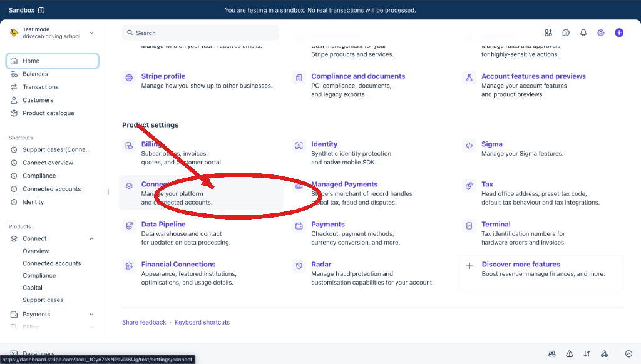Open Identity product settings link
The image size is (641, 364).
click(324, 144)
